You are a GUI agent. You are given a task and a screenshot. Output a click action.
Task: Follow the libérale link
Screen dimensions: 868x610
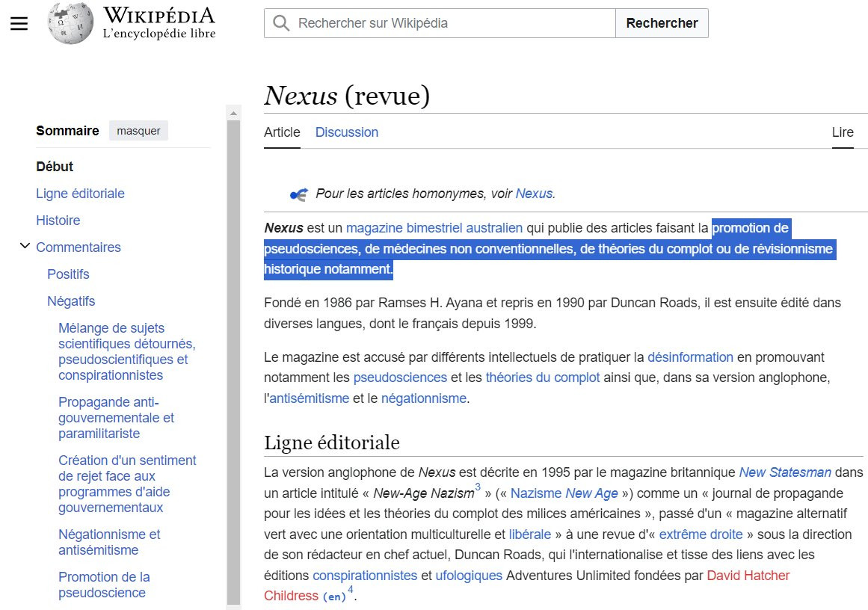point(530,534)
